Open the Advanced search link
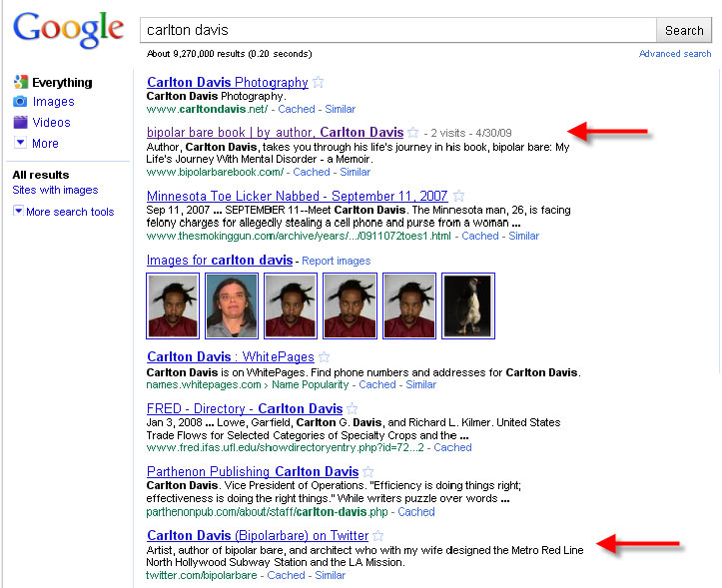This screenshot has width=722, height=588. [675, 54]
